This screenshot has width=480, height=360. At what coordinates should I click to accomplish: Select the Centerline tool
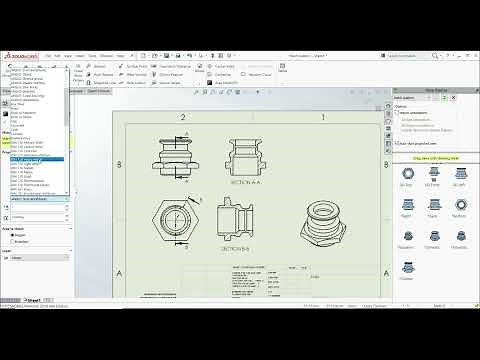click(x=219, y=74)
